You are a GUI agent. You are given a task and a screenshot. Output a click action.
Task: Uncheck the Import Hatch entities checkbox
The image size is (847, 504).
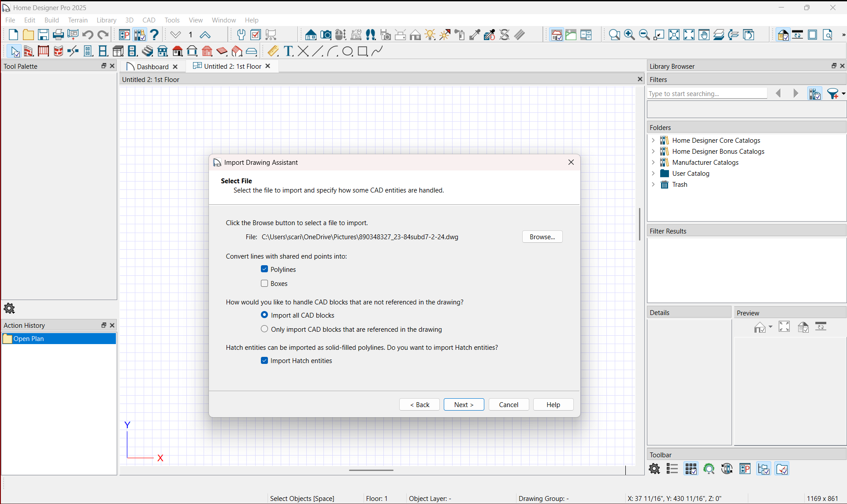tap(264, 360)
